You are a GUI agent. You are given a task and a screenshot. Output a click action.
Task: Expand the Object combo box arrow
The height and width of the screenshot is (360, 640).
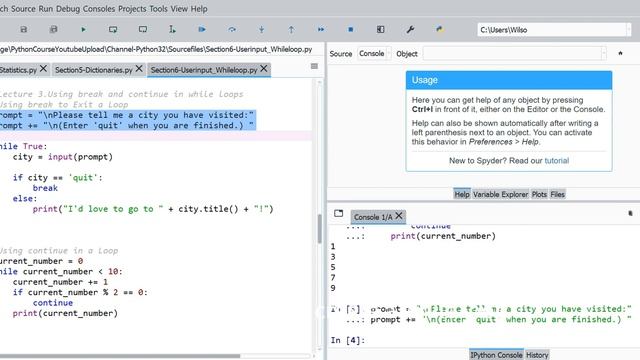coord(604,53)
